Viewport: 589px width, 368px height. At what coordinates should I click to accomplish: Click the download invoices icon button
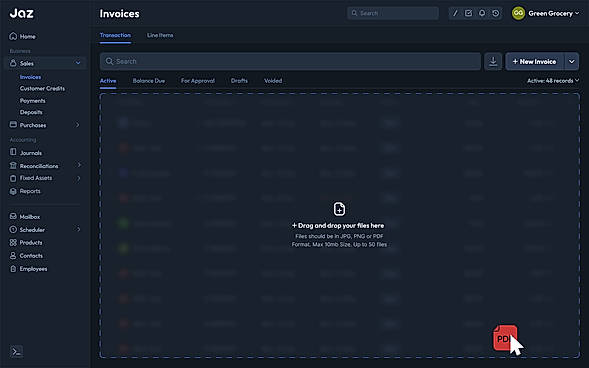click(493, 61)
